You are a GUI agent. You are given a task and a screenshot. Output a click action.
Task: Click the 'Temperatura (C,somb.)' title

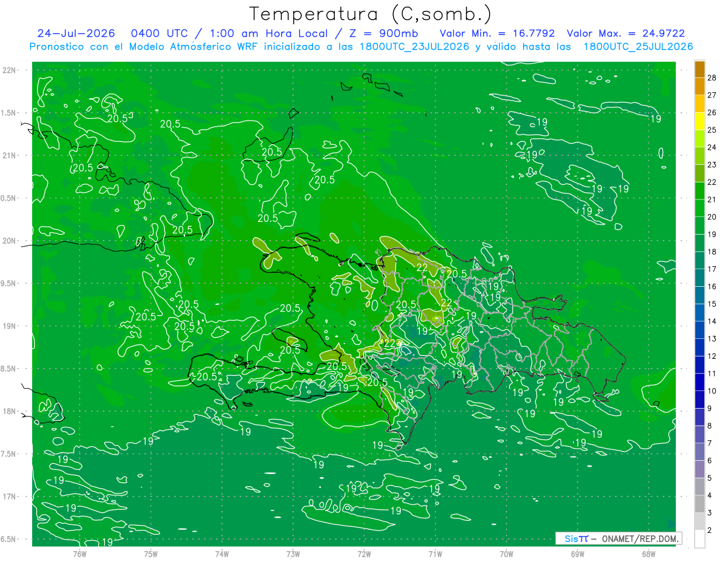pos(370,14)
